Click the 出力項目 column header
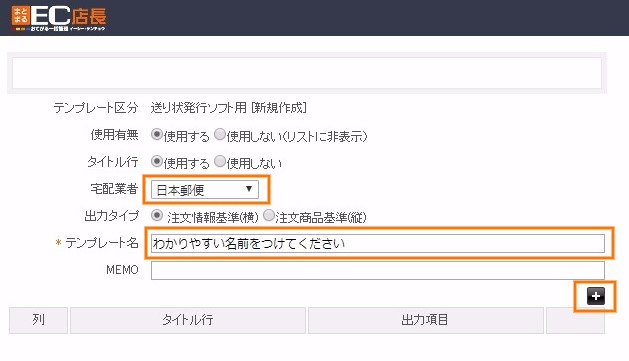This screenshot has width=629, height=361. coord(426,320)
